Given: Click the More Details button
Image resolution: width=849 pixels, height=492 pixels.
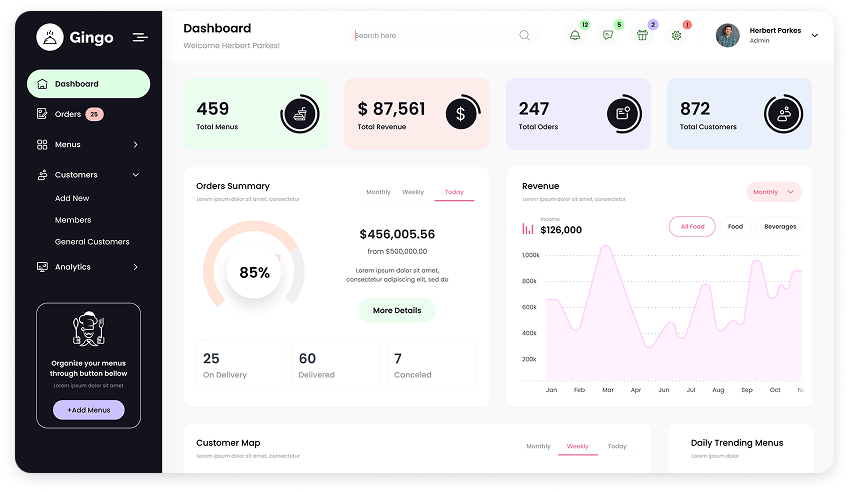Looking at the screenshot, I should pos(397,310).
